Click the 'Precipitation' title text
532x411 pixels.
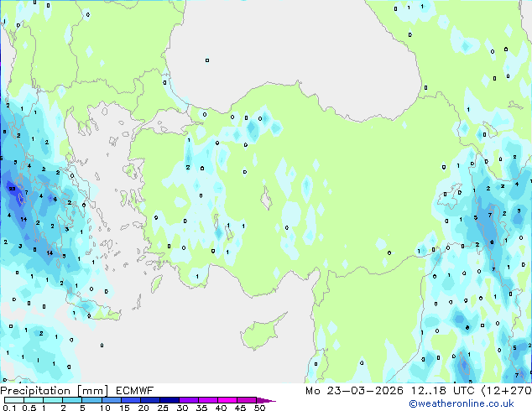tap(35, 391)
